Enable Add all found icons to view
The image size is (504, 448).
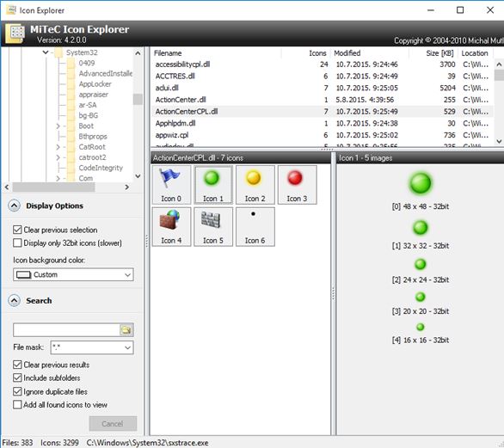[x=17, y=405]
